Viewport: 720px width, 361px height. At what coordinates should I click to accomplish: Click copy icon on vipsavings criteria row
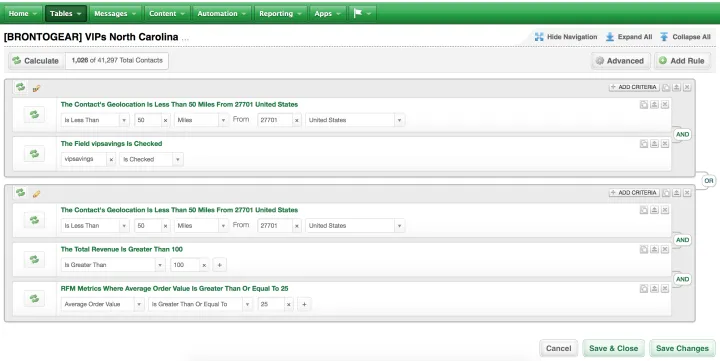644,144
